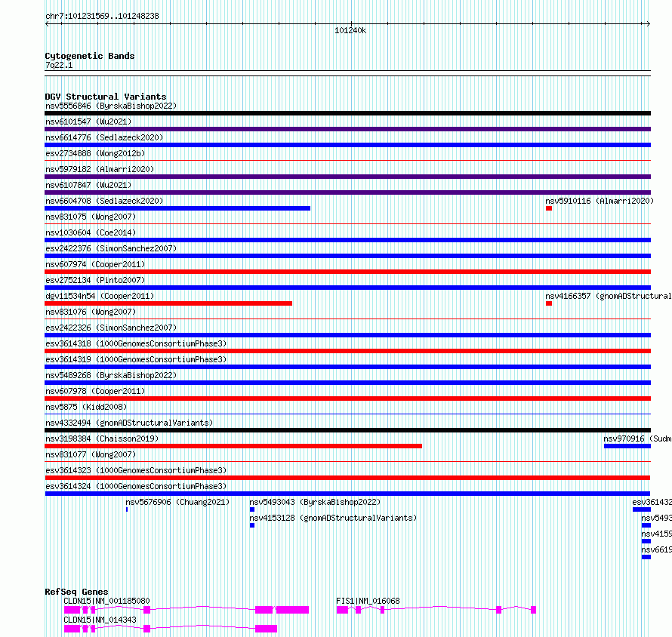672x637 pixels.
Task: Click the 101240k ruler tick label
Action: (350, 30)
